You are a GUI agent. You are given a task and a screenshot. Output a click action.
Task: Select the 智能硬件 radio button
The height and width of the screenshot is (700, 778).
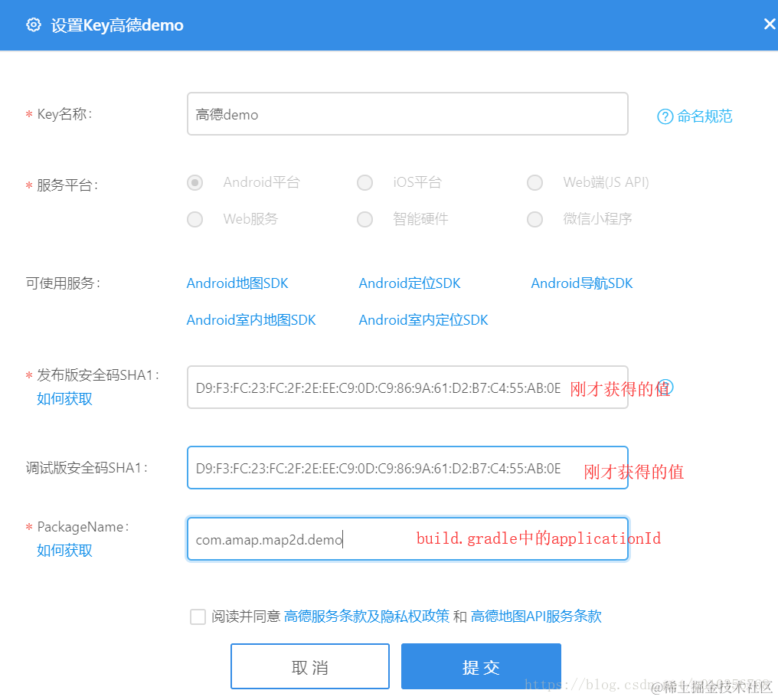(364, 219)
